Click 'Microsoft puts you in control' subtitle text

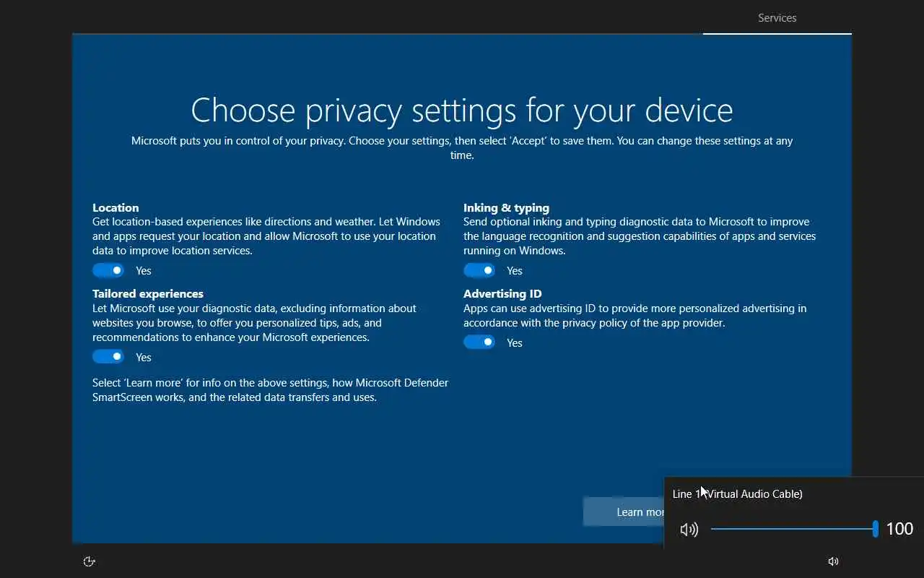point(462,148)
